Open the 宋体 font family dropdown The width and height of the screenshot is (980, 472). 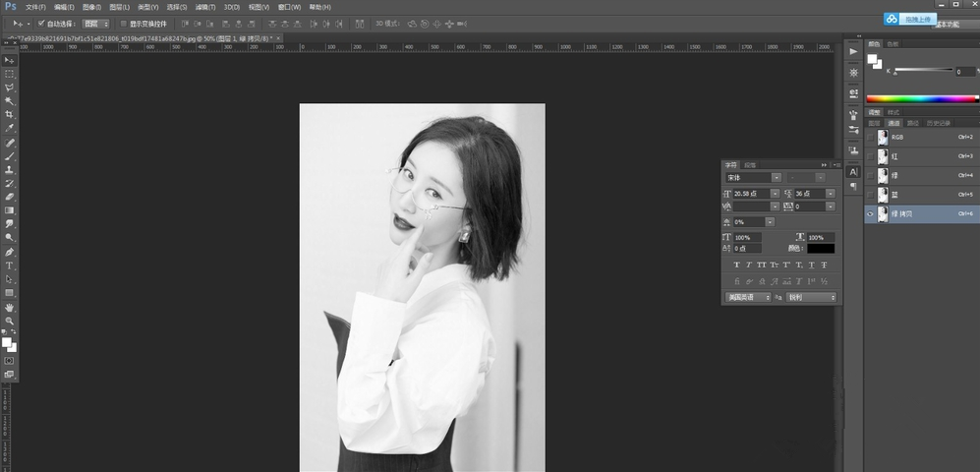[776, 177]
